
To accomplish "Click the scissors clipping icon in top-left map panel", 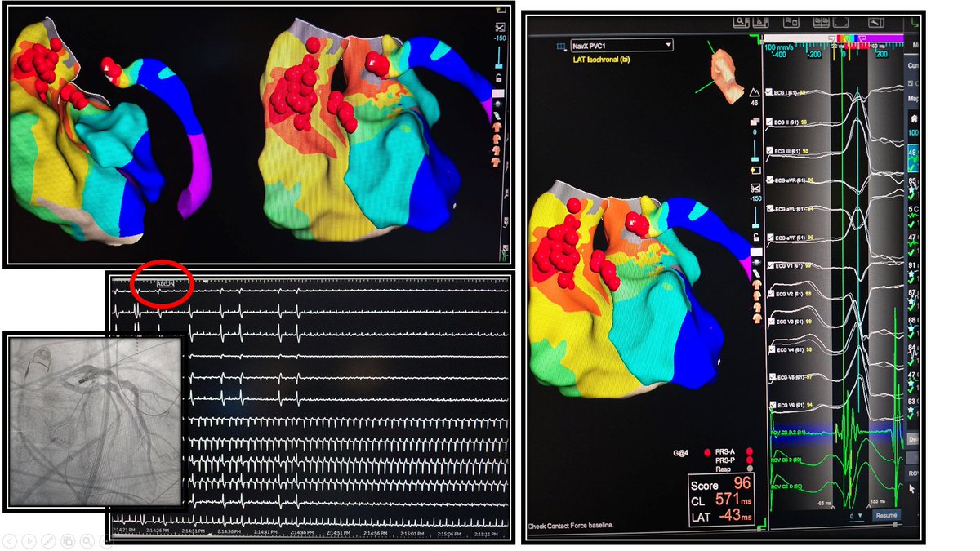I will [x=499, y=26].
